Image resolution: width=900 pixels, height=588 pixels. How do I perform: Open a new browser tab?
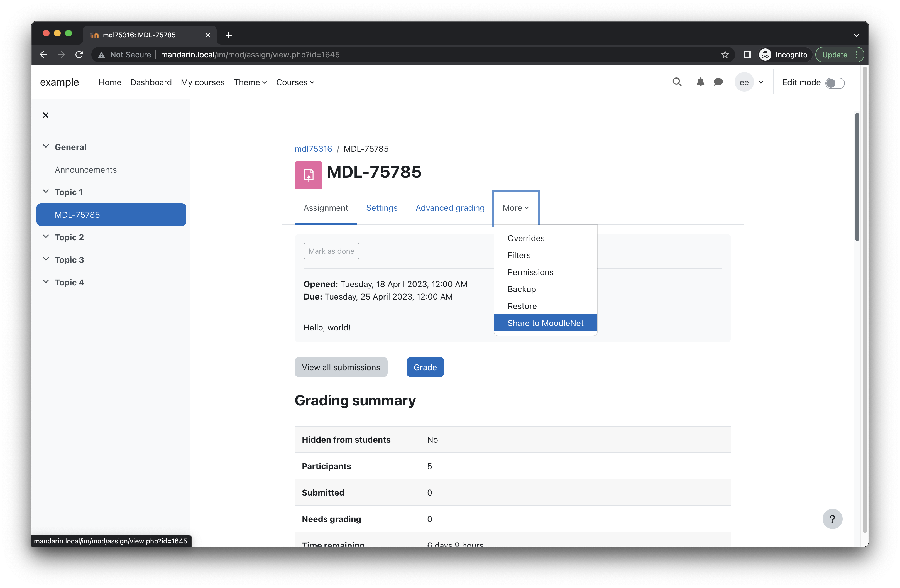point(229,35)
